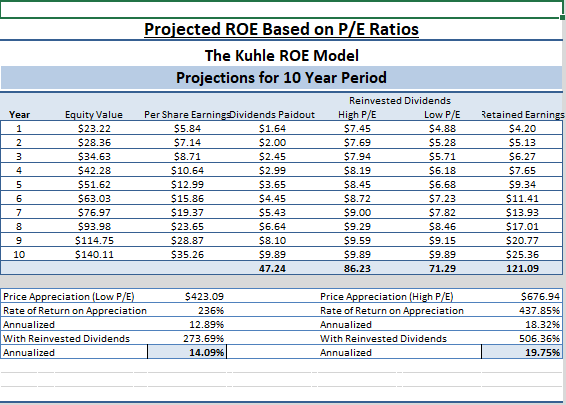The height and width of the screenshot is (405, 566).
Task: Select Low P/E total 71.29
Action: tap(442, 269)
